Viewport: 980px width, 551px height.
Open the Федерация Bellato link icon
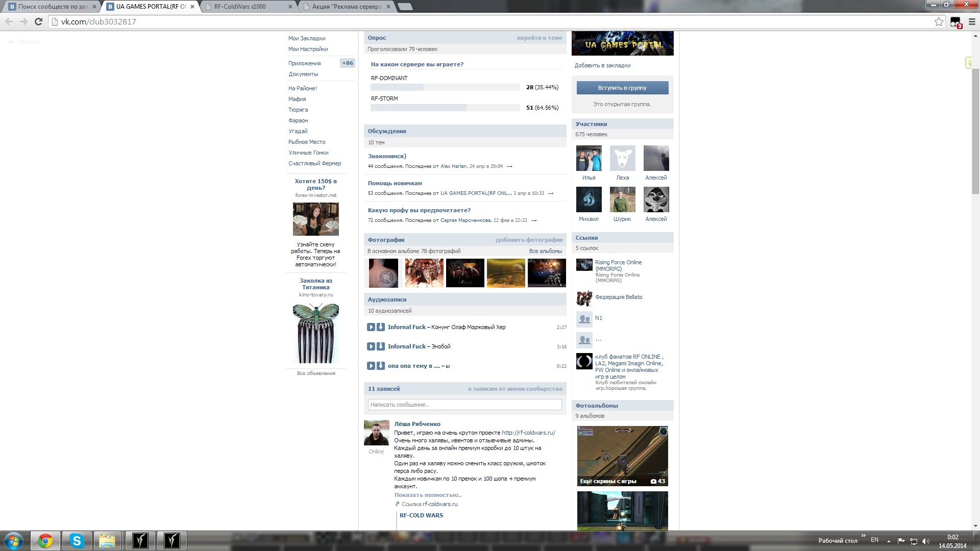584,298
